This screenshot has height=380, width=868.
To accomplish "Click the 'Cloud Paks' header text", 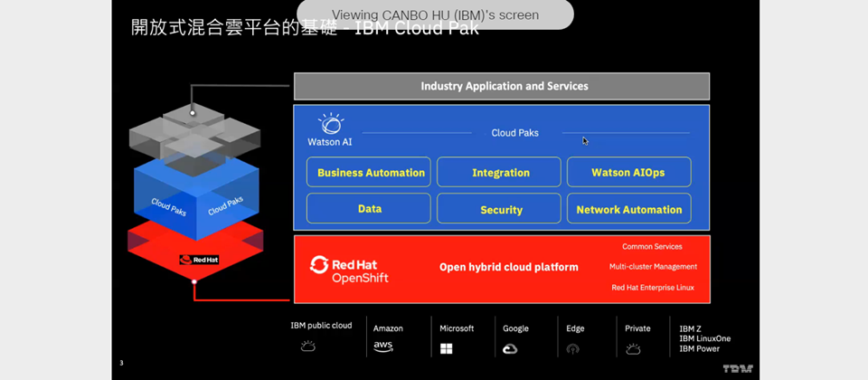I will (x=514, y=133).
